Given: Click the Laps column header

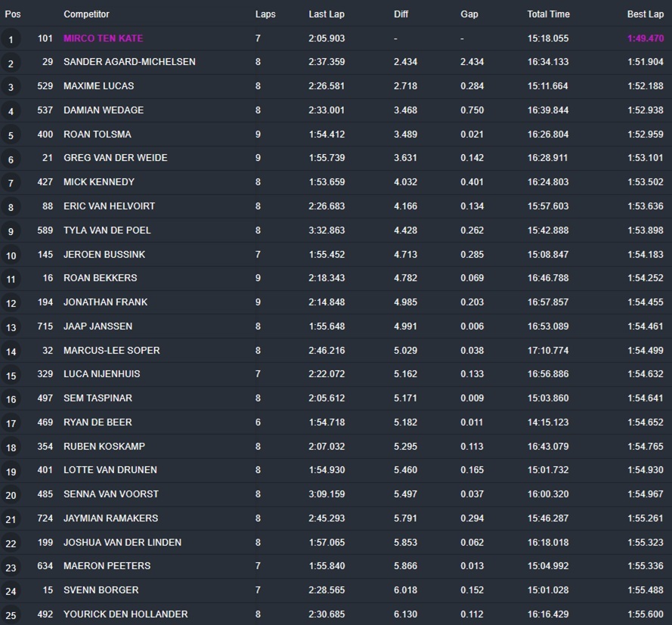Looking at the screenshot, I should (265, 14).
